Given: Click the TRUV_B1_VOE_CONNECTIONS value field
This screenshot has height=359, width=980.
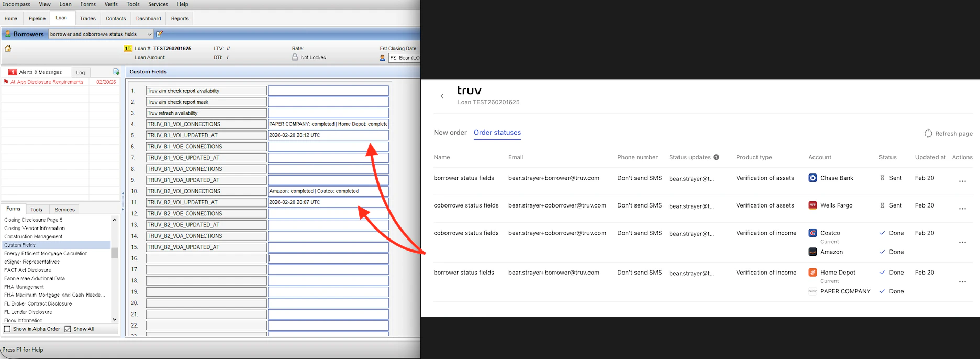Looking at the screenshot, I should pos(328,147).
